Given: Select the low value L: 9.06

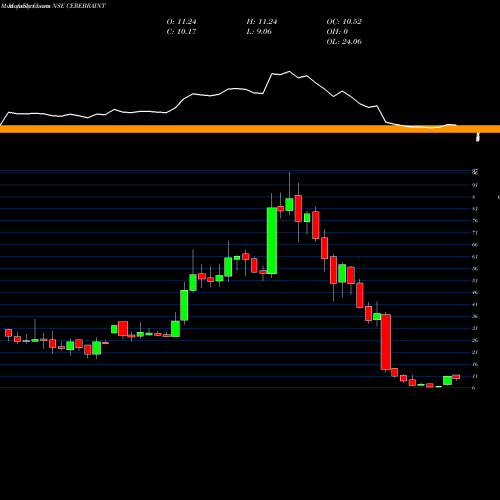Looking at the screenshot, I should [x=259, y=32].
